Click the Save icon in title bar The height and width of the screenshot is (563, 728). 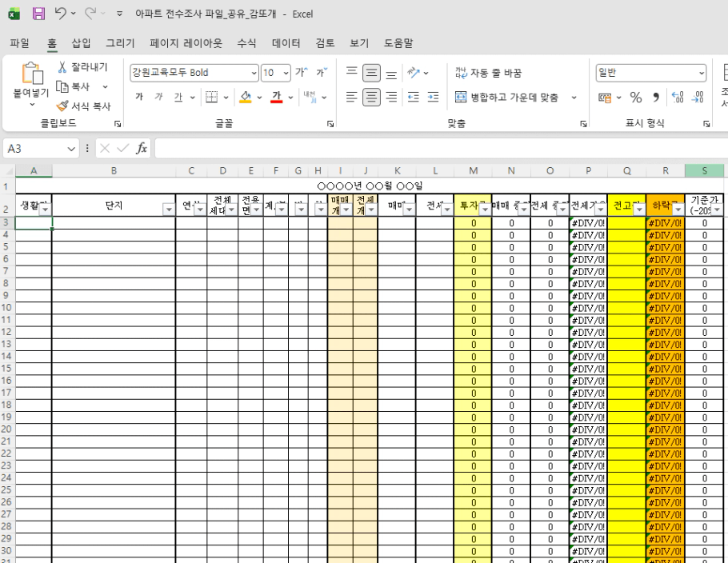38,14
